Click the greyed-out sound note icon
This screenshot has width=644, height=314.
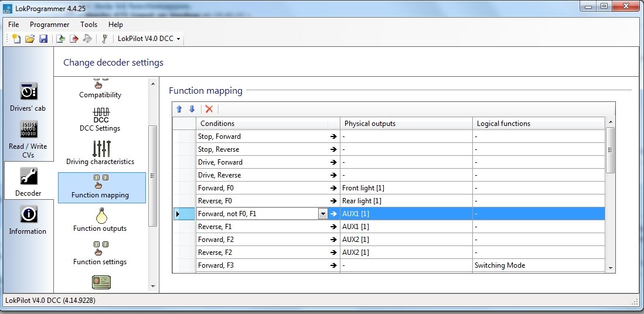tap(87, 39)
